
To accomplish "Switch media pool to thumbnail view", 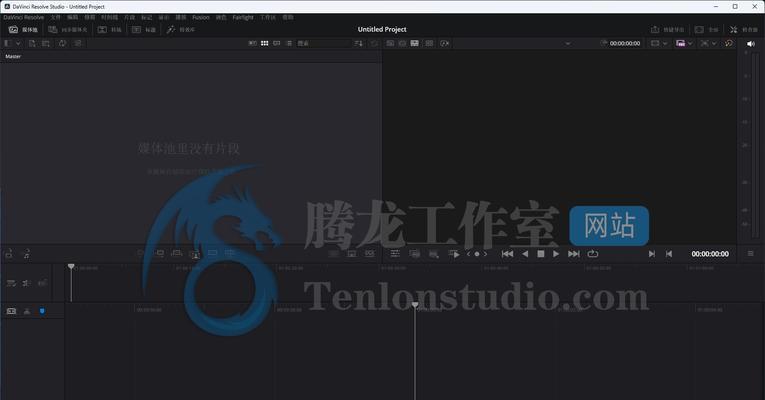I will (x=264, y=43).
